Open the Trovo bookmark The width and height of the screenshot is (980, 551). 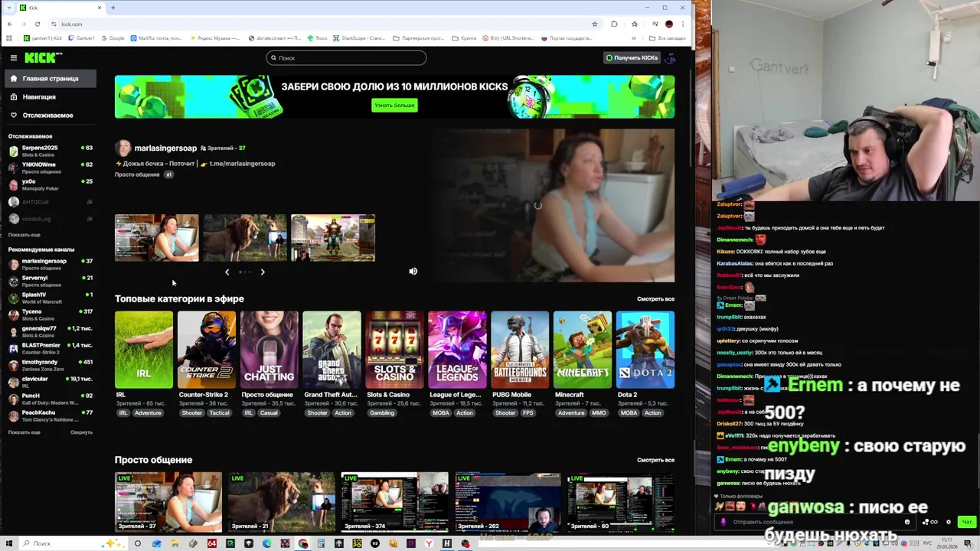coord(316,38)
